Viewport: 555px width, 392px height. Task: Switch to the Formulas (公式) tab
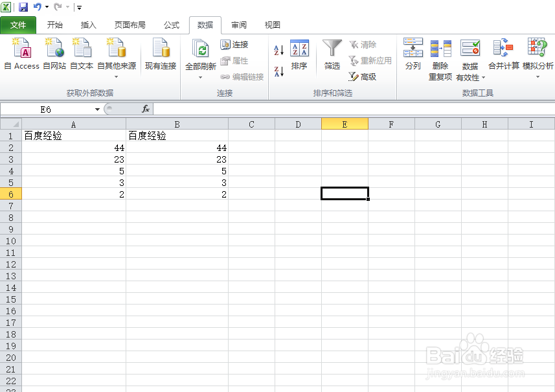[172, 25]
